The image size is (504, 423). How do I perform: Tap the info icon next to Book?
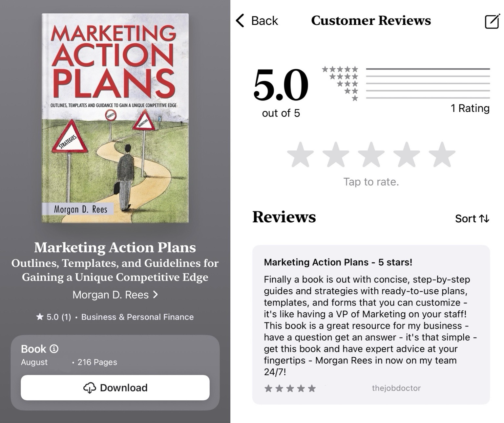pos(54,348)
